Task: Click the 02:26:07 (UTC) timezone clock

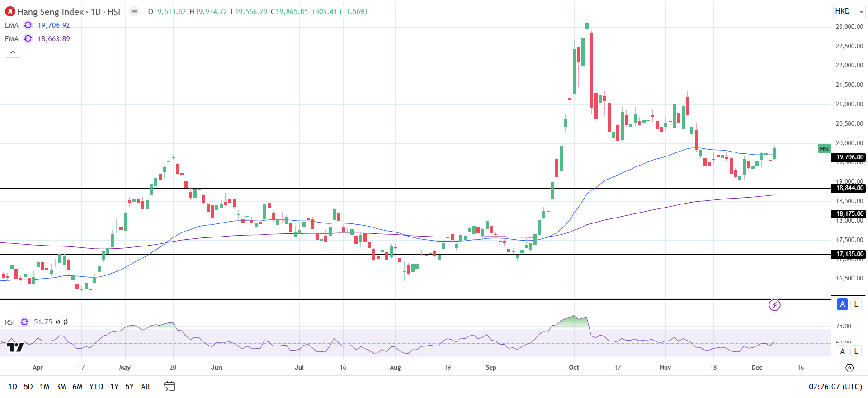Action: click(835, 387)
